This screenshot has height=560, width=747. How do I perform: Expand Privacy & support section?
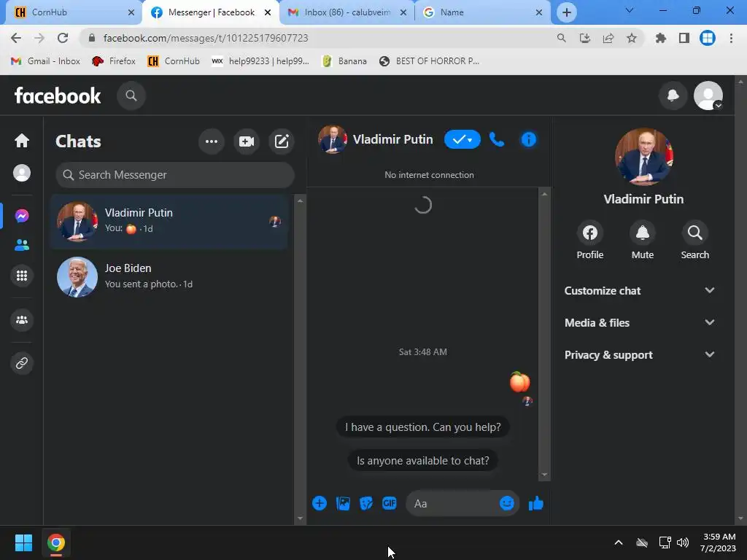pos(639,355)
